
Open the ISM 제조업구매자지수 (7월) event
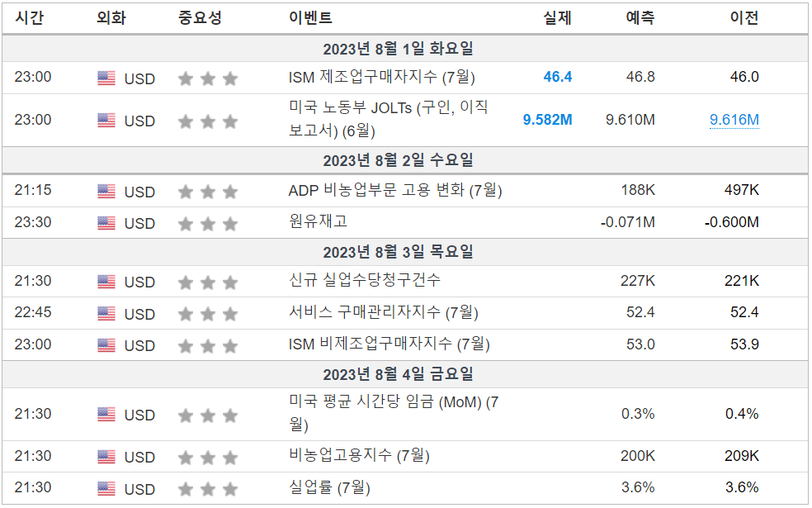[x=382, y=78]
